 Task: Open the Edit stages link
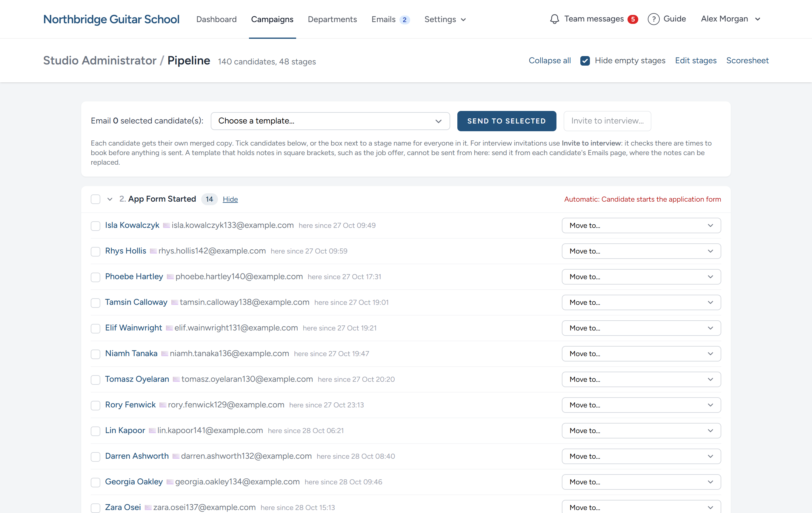click(696, 61)
